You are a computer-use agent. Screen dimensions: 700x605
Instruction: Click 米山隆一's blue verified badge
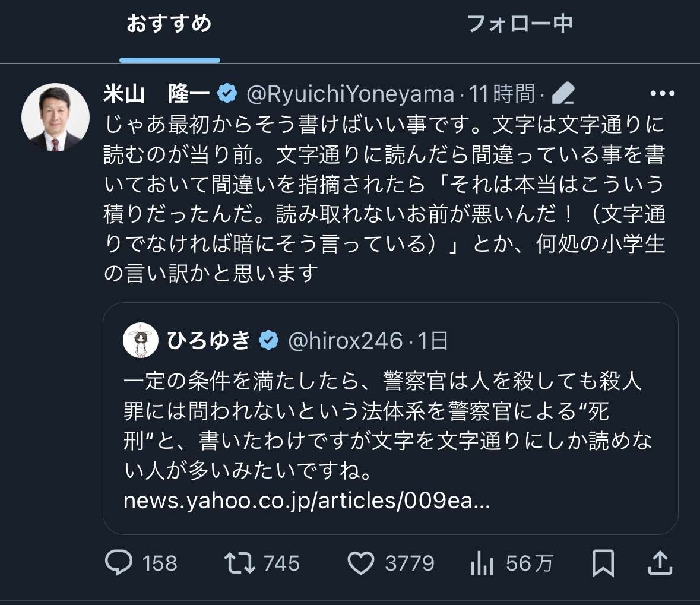coord(227,94)
